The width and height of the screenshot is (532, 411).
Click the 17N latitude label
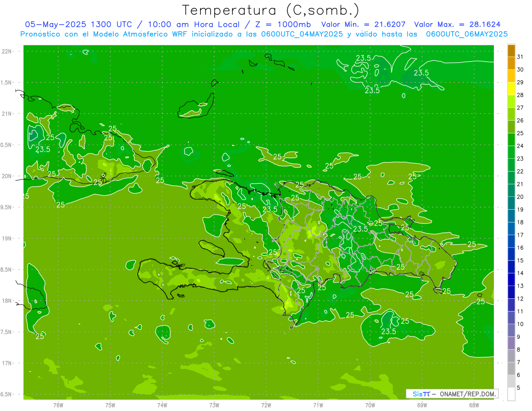[x=7, y=363]
